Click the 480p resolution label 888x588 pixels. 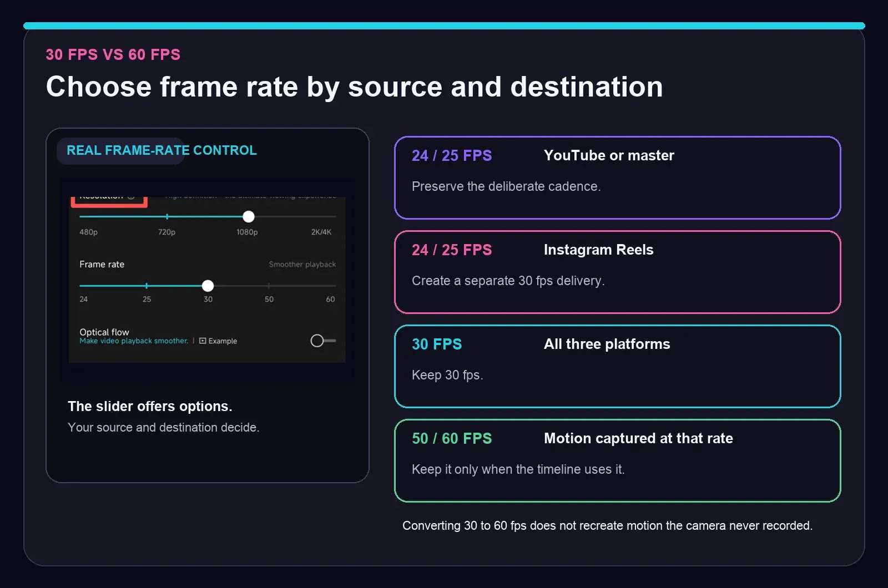(88, 232)
